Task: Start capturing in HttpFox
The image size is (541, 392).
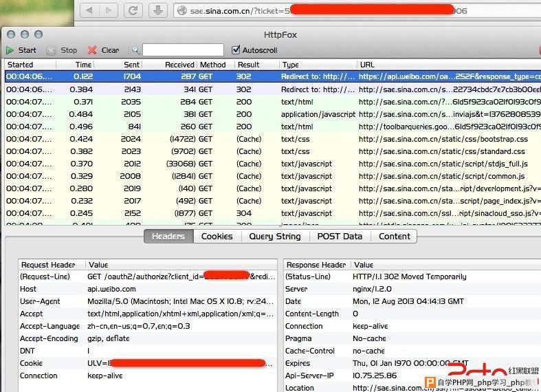Action: [x=21, y=50]
